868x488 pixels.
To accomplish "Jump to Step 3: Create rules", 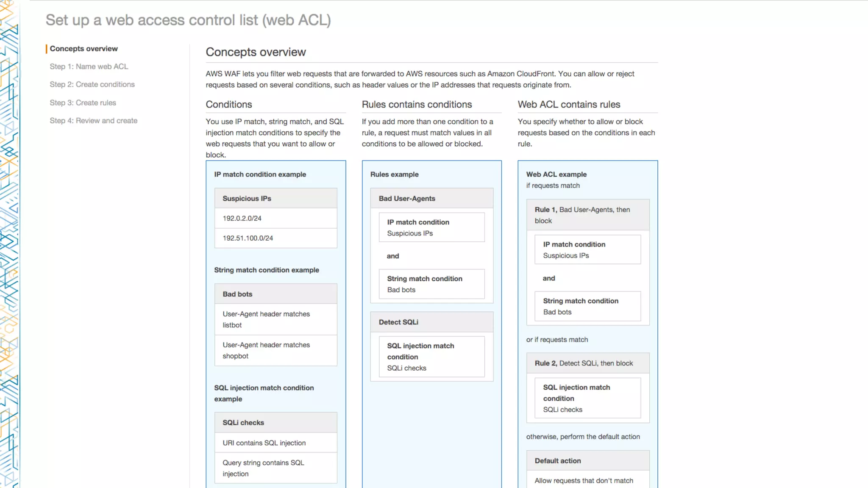I will point(83,103).
